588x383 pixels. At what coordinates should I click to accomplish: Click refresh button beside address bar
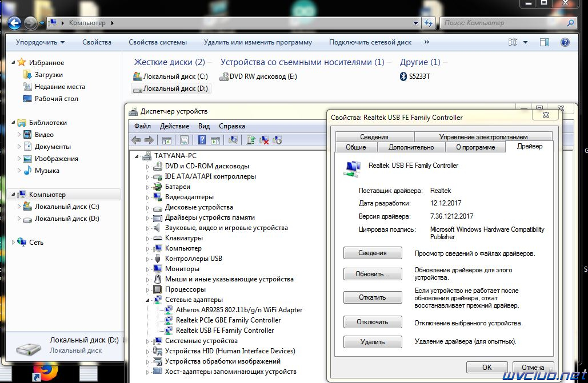tap(428, 23)
